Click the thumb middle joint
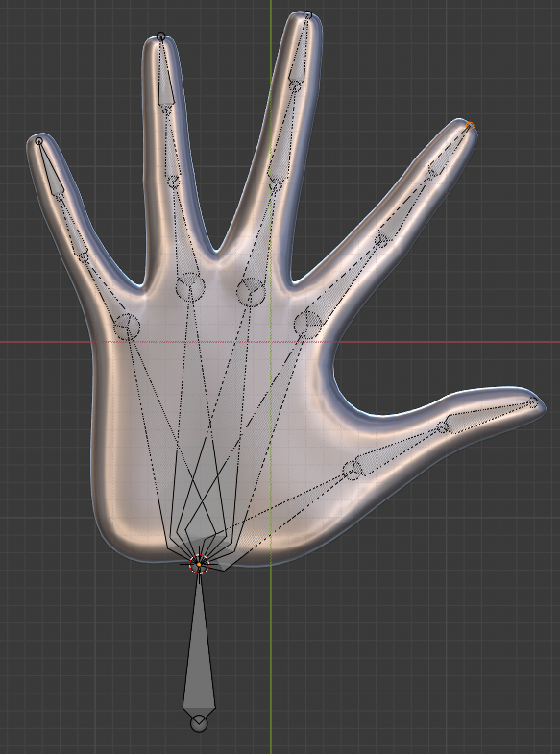560x754 pixels. 443,426
